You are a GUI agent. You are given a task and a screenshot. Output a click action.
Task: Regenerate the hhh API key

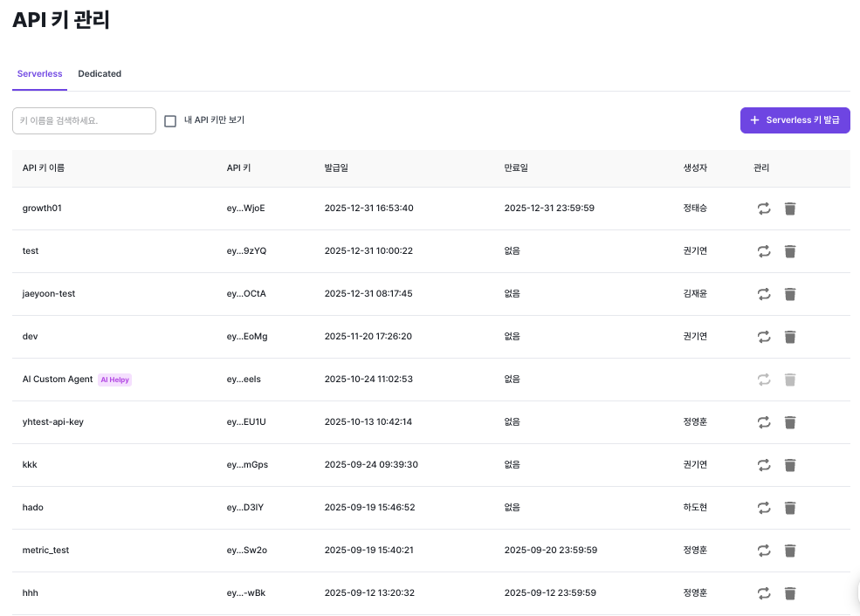[764, 593]
